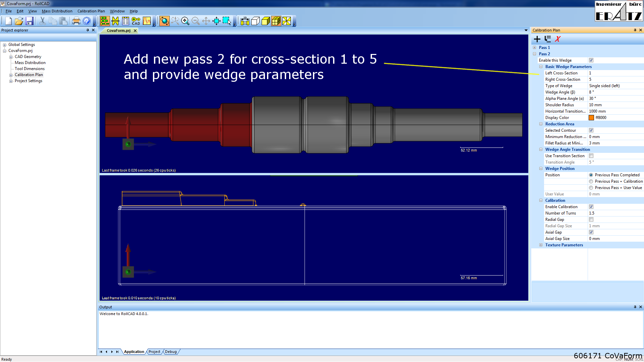Enable the Radial Gap checkbox
Image resolution: width=644 pixels, height=362 pixels.
(x=591, y=220)
